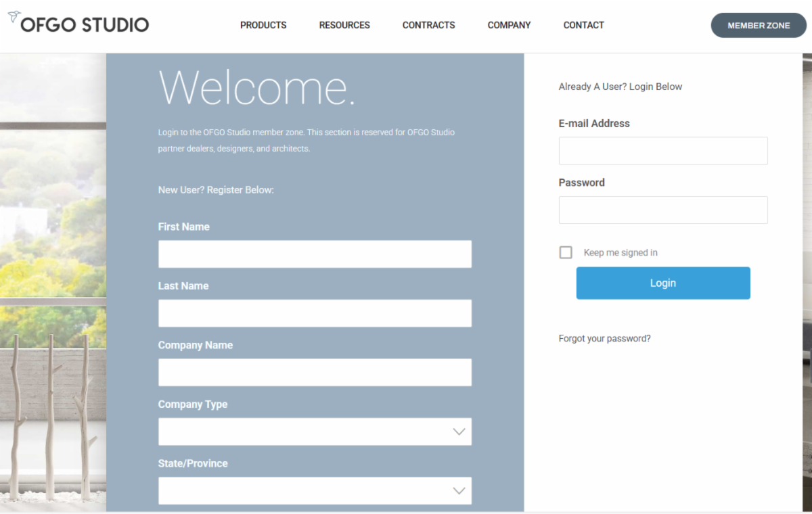Click the 'State/Province' field label
The image size is (812, 514).
click(193, 463)
